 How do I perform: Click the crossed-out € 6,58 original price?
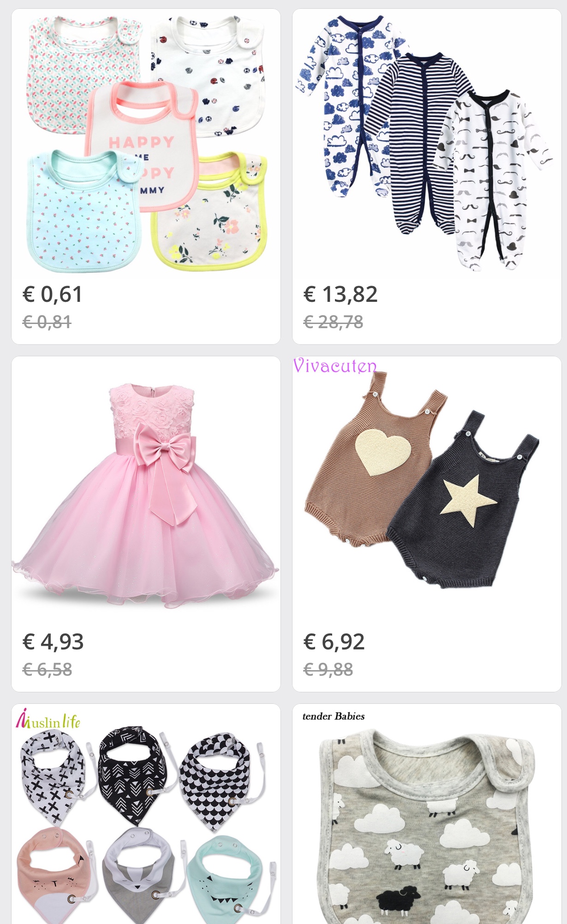[x=47, y=669]
